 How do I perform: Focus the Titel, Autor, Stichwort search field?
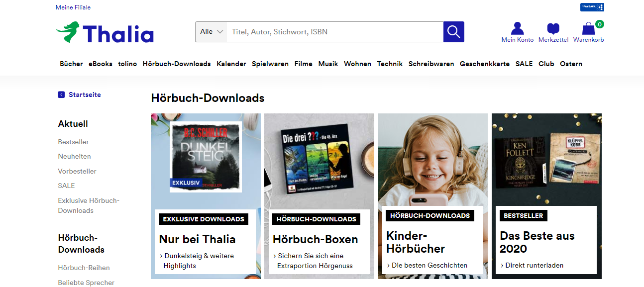point(335,32)
